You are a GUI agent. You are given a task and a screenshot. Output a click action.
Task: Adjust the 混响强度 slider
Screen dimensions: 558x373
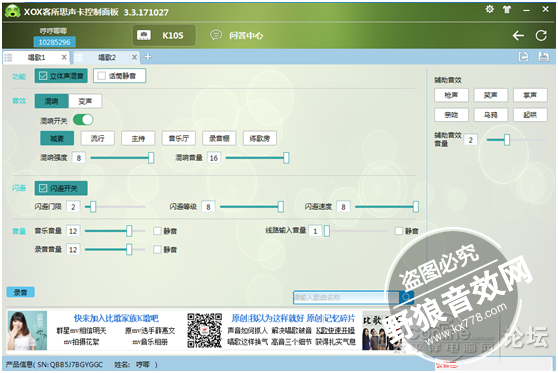[x=151, y=158]
